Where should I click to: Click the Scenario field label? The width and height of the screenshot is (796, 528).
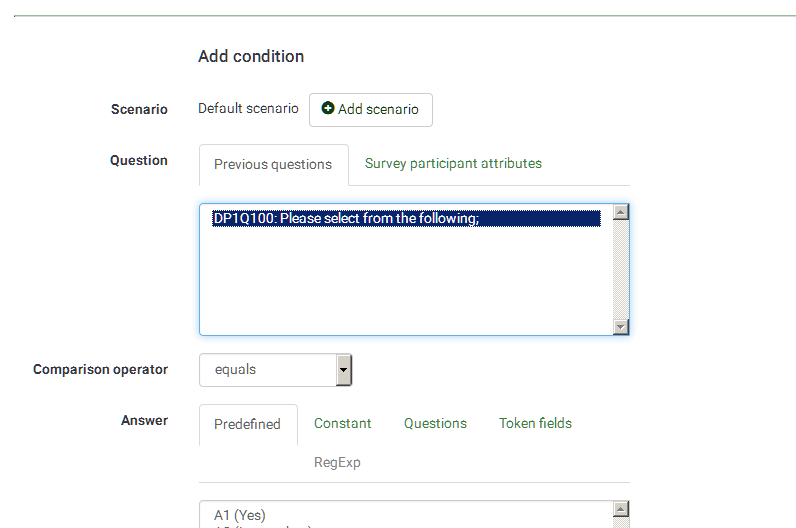click(139, 110)
